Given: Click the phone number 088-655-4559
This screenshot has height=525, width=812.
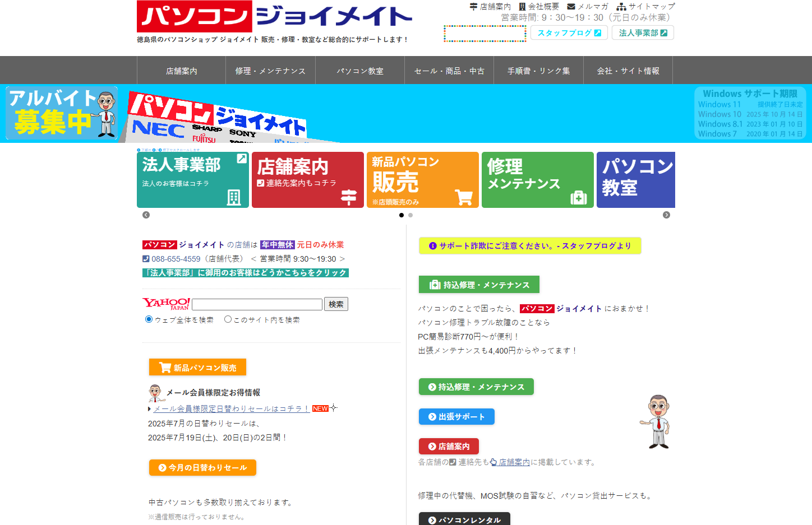Looking at the screenshot, I should [x=176, y=259].
